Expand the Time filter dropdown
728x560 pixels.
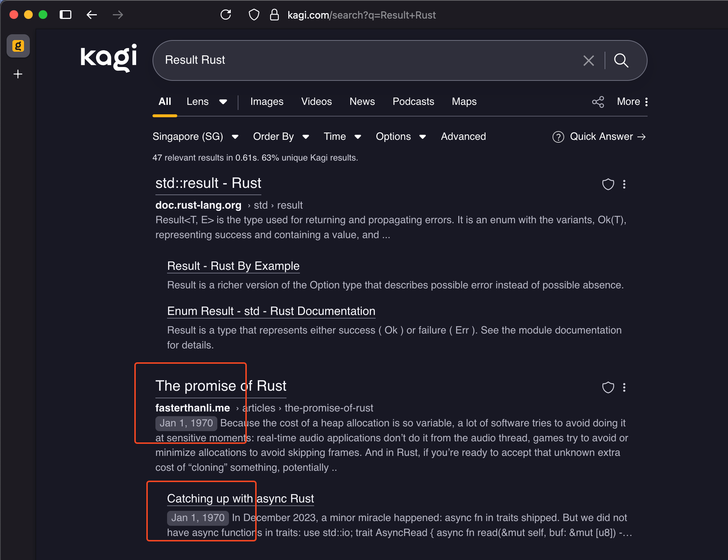click(342, 137)
